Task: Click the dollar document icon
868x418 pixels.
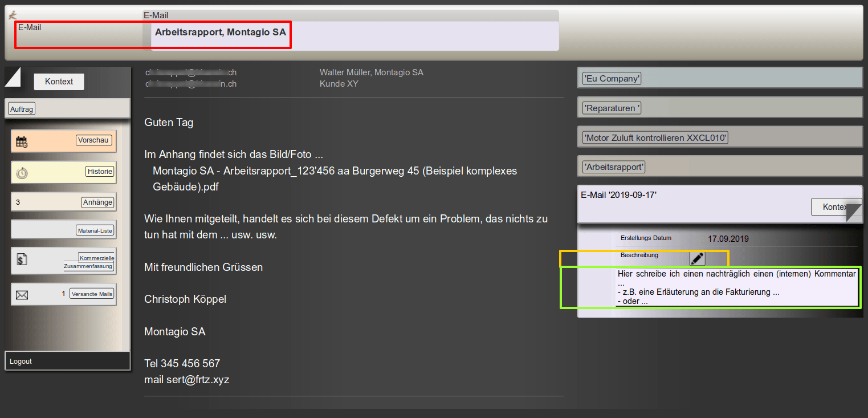Action: click(22, 260)
